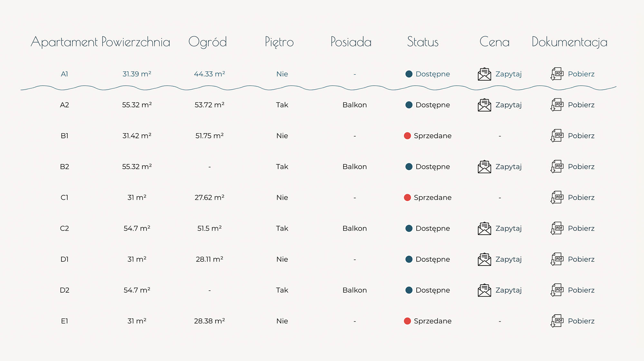Click the blue status dot for D2

click(409, 290)
